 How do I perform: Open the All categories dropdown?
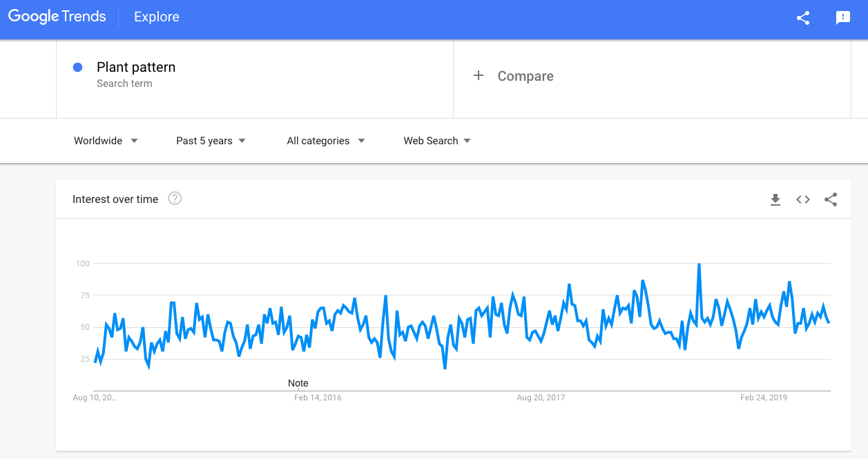tap(326, 141)
